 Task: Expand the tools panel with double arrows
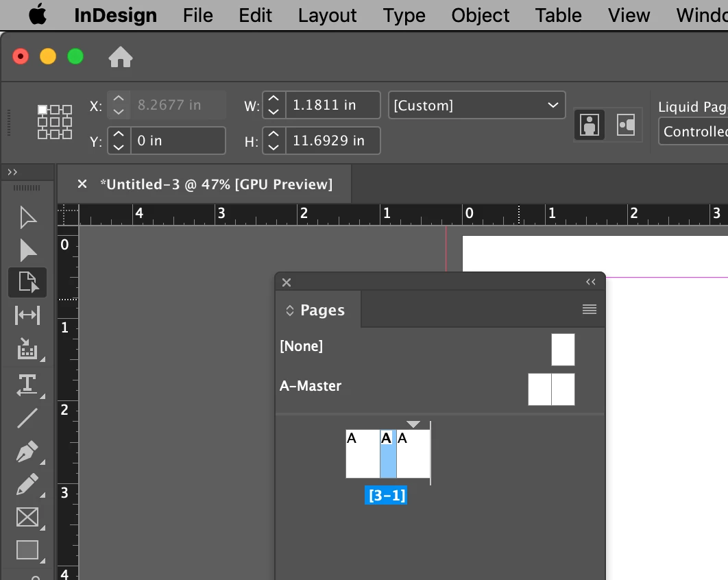point(12,172)
